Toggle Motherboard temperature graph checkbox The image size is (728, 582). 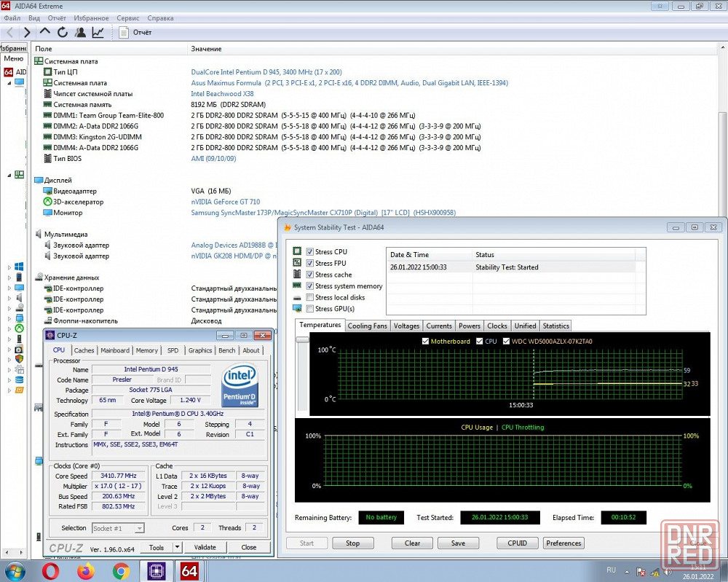pos(426,341)
